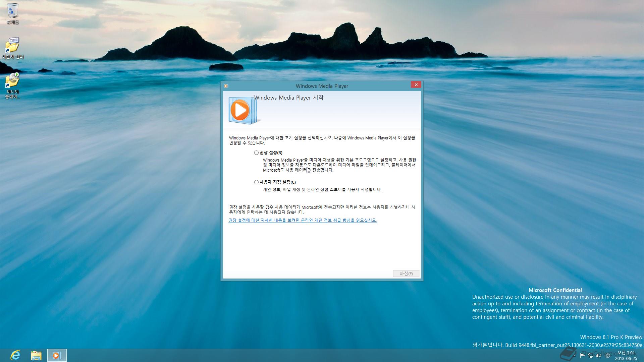
Task: Show hidden tray icons arrow
Action: 575,356
